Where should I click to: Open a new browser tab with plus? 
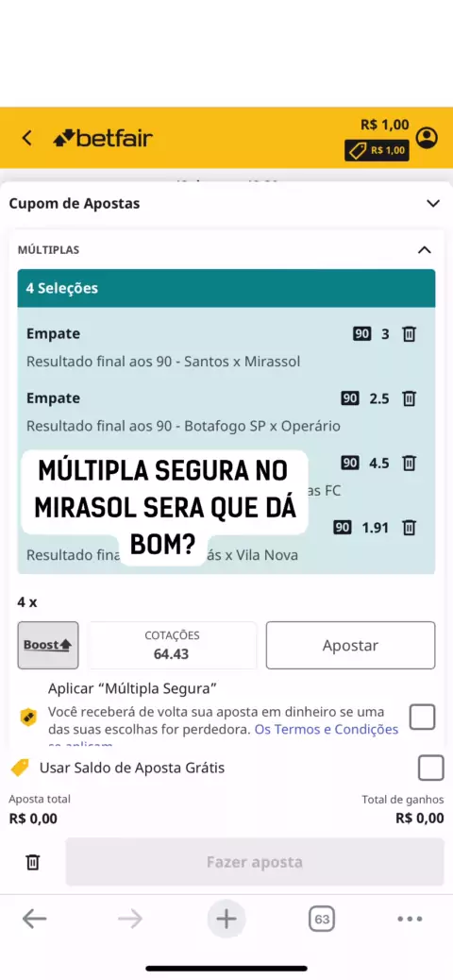click(x=226, y=920)
